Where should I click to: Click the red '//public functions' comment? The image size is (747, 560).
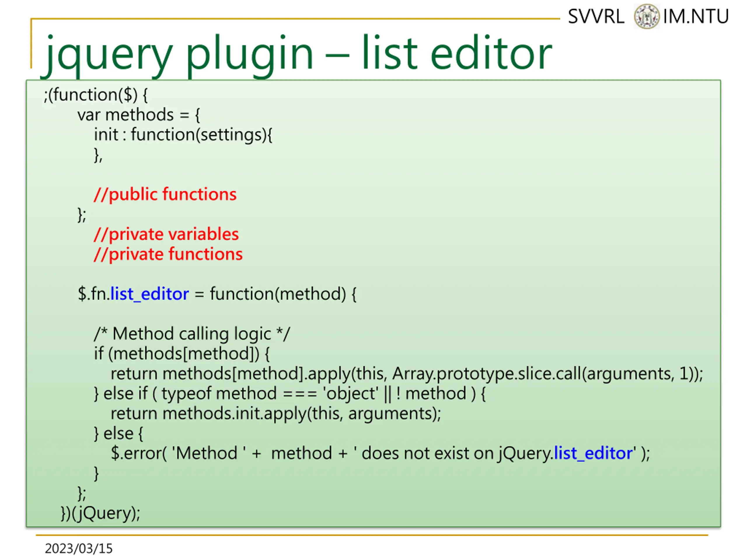pyautogui.click(x=165, y=195)
